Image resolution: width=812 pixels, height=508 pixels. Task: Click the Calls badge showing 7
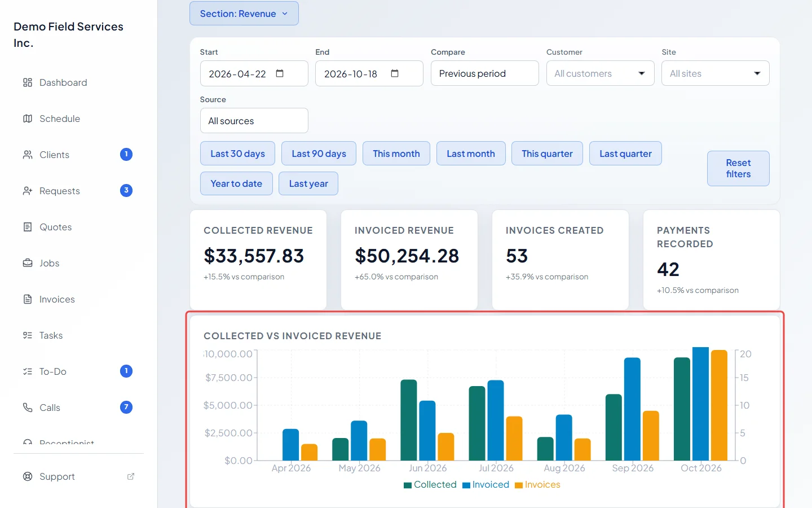(x=126, y=407)
